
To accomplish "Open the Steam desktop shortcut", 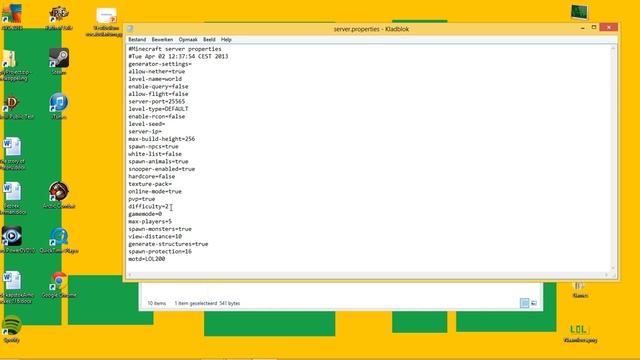I will [59, 60].
